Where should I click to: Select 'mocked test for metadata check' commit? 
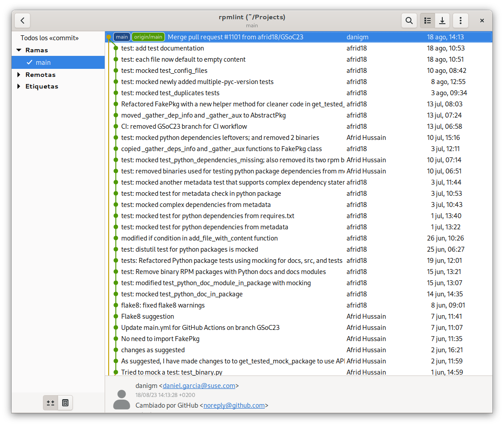point(299,194)
